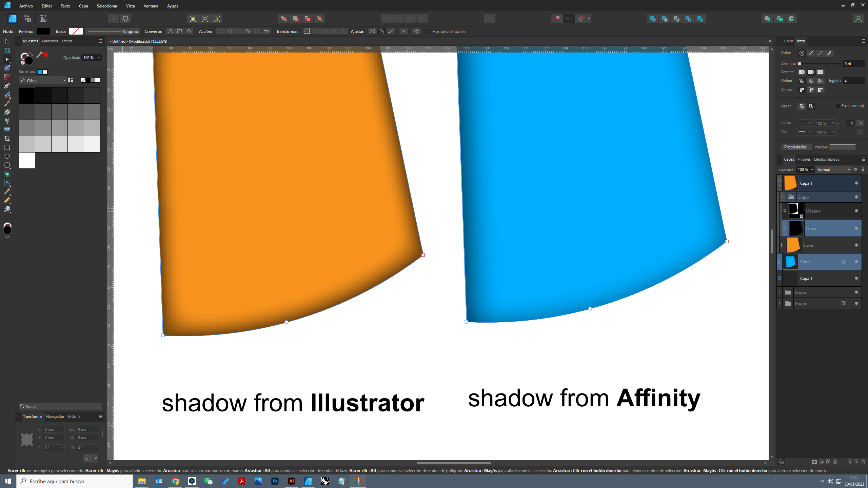Open the Adobe Illustrator taskbar icon
868x488 pixels.
(x=292, y=481)
